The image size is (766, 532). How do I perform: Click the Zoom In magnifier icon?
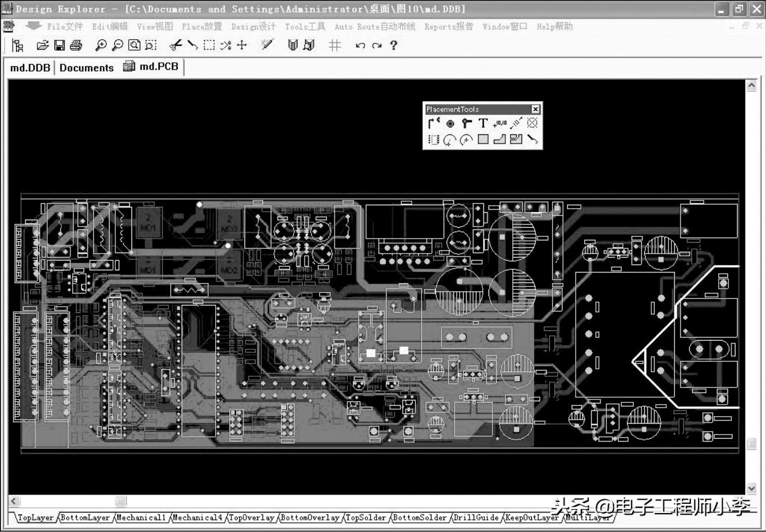[101, 45]
